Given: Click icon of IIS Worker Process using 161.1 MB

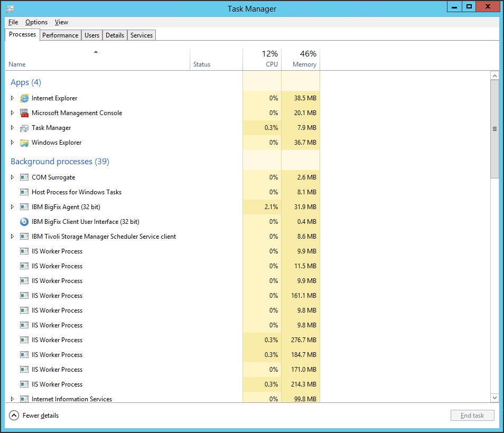Looking at the screenshot, I should click(24, 296).
